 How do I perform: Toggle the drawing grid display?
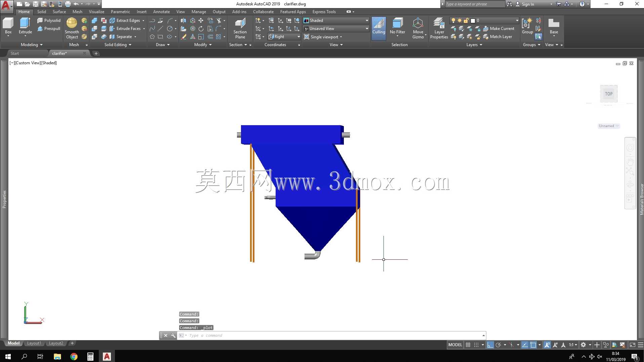click(468, 345)
